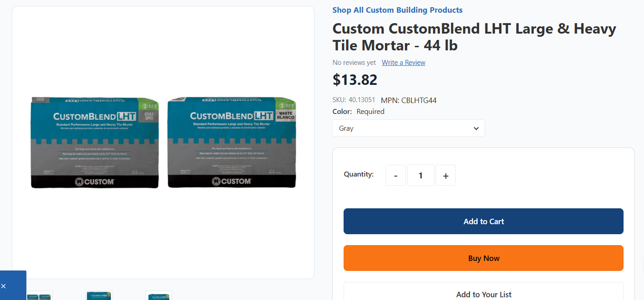Decrease quantity with the minus button
Viewport: 644px width, 300px height.
click(x=396, y=175)
